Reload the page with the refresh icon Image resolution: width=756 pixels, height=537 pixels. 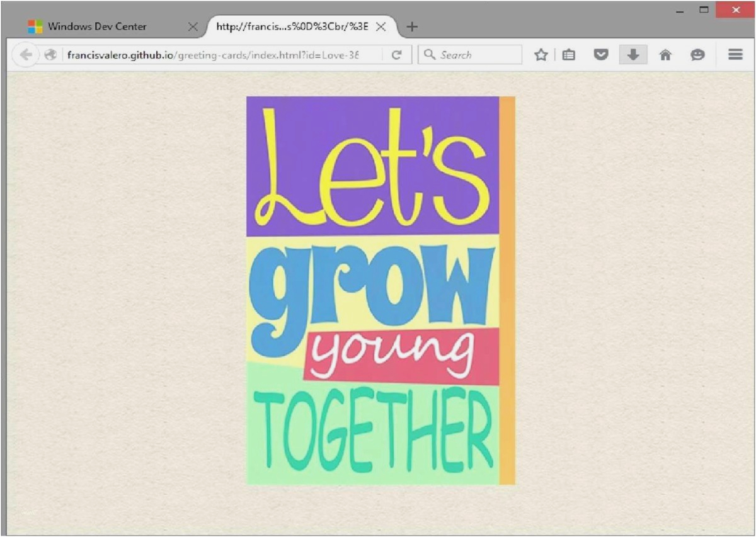[396, 55]
